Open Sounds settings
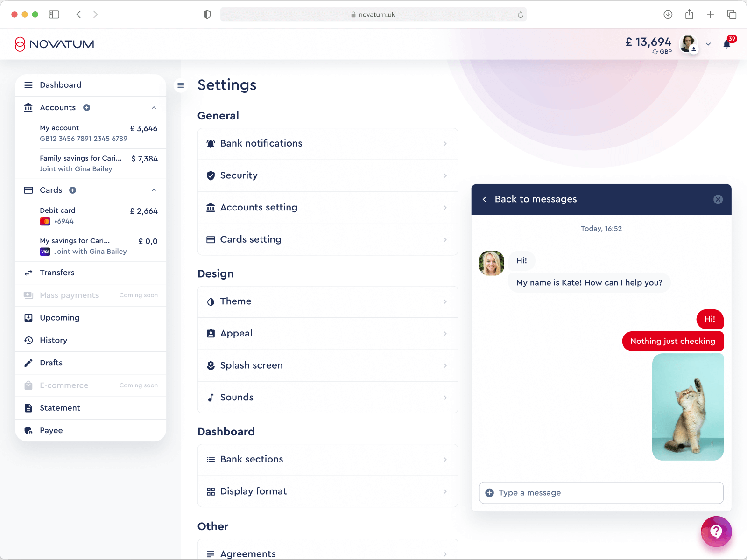This screenshot has width=747, height=560. coord(328,398)
